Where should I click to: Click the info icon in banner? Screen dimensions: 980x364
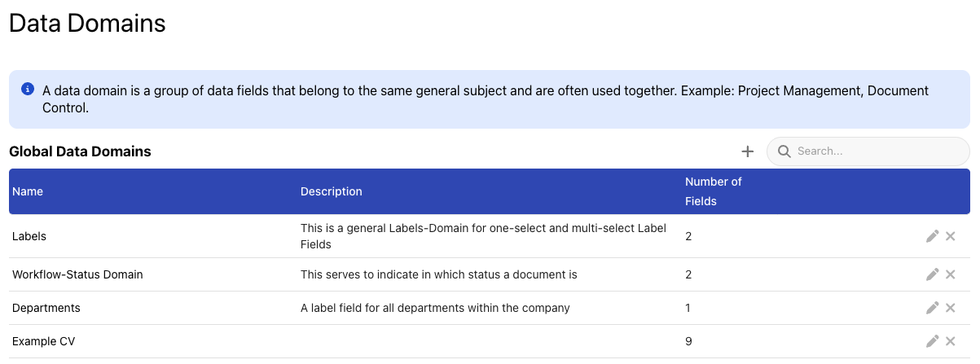pos(28,89)
